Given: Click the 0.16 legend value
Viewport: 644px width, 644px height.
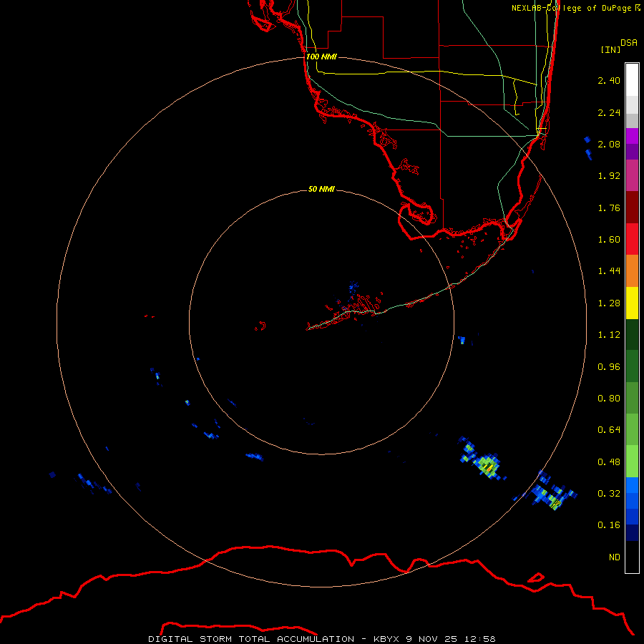Looking at the screenshot, I should point(609,525).
